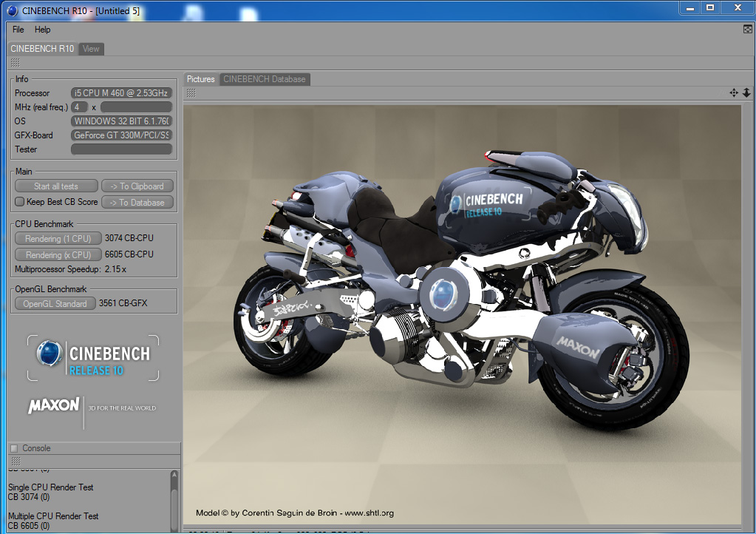Switch to CINEBENCH Database tab
756x534 pixels.
click(265, 79)
